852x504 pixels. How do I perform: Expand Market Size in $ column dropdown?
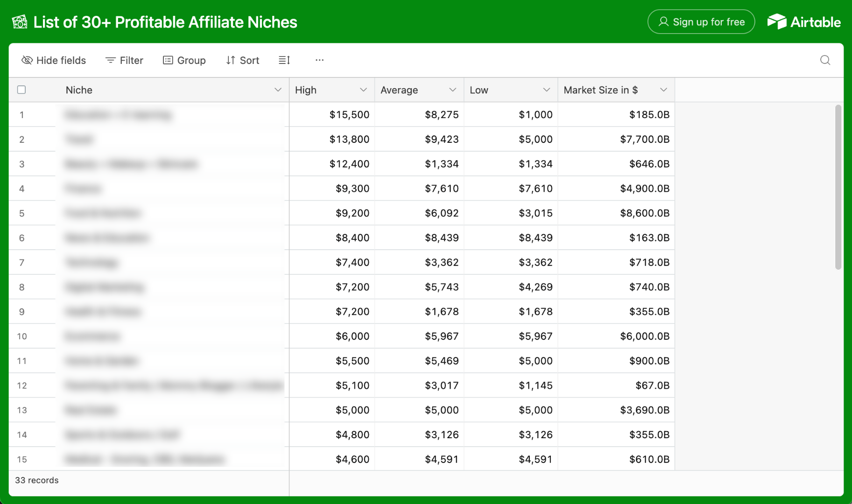[663, 90]
